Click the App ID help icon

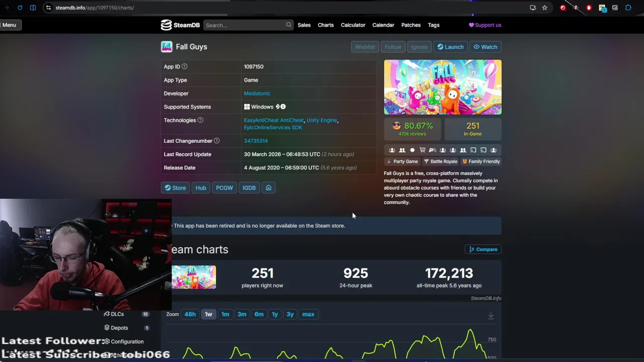point(184,66)
